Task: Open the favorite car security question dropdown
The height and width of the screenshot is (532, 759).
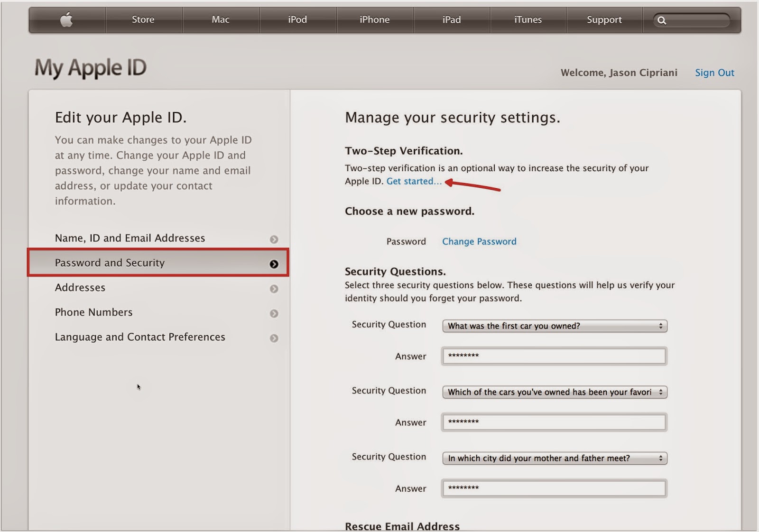Action: [554, 392]
